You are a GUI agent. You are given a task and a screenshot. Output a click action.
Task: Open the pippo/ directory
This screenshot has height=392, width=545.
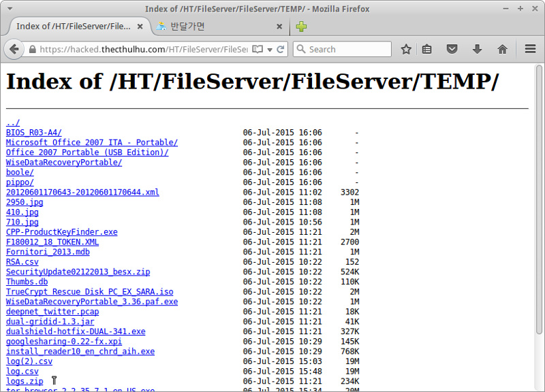pos(20,182)
